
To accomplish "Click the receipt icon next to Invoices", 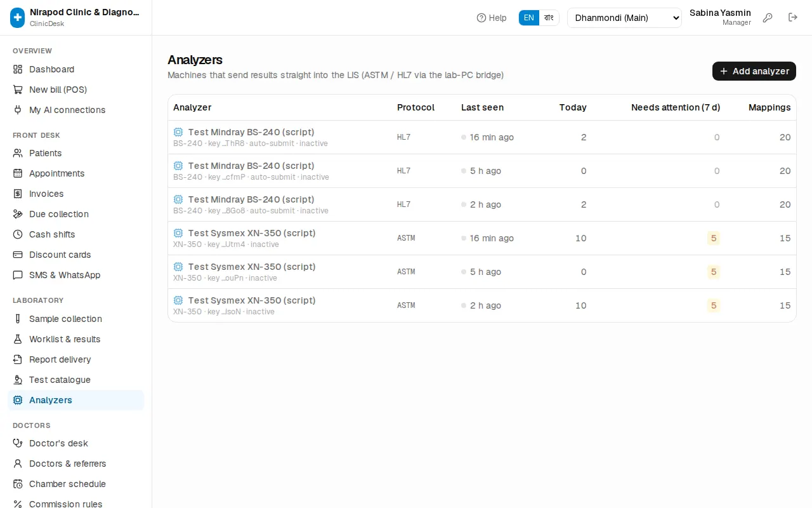I will [18, 194].
